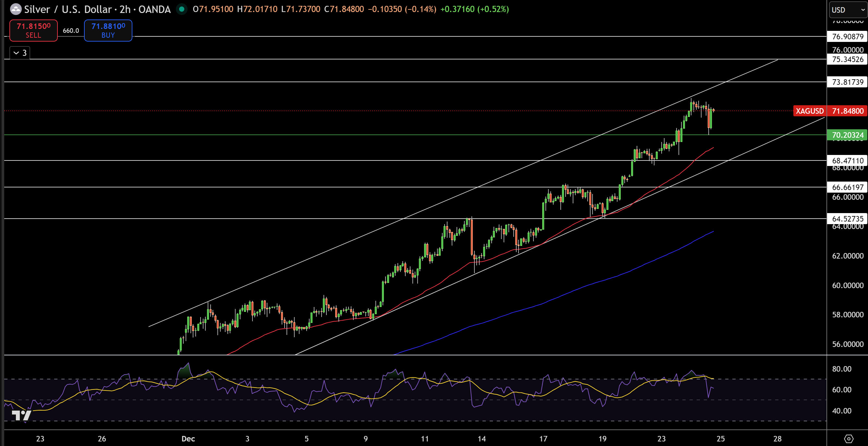Click the 17 date on time axis

[x=543, y=439]
